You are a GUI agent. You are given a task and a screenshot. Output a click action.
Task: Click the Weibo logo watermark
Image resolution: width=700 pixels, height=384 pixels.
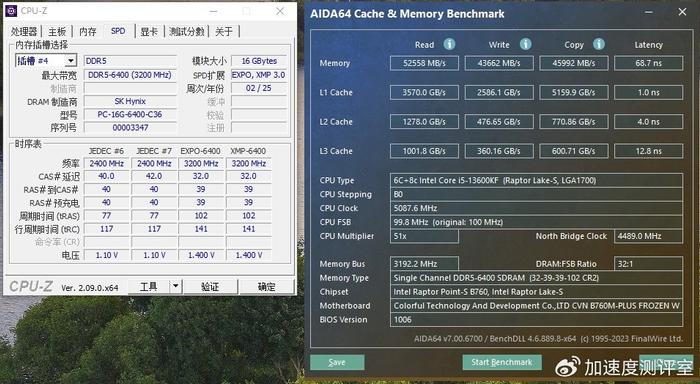point(567,367)
